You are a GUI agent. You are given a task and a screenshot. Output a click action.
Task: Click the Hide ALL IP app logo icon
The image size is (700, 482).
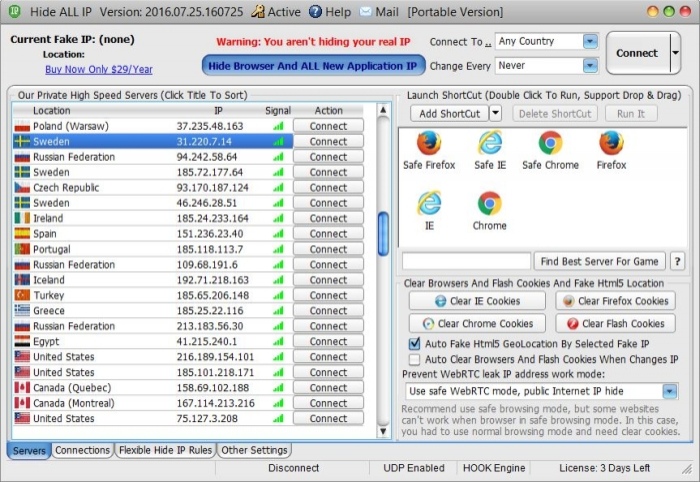[x=14, y=11]
